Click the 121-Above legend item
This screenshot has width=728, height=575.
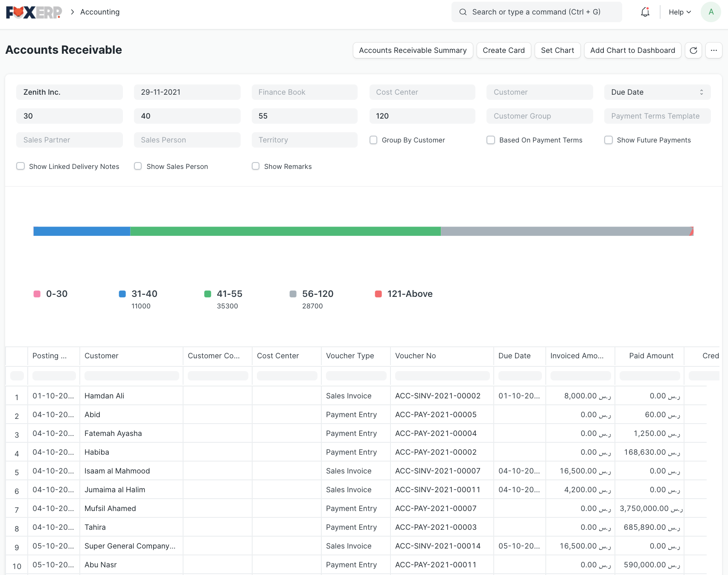[x=404, y=294]
